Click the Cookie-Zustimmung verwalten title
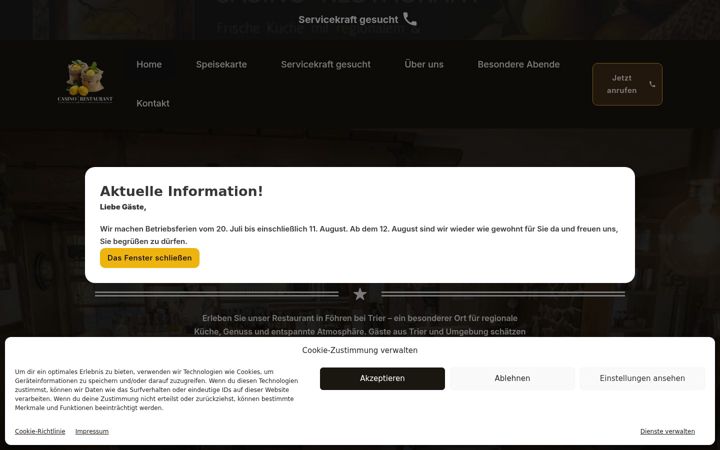Viewport: 720px width, 450px height. click(360, 350)
